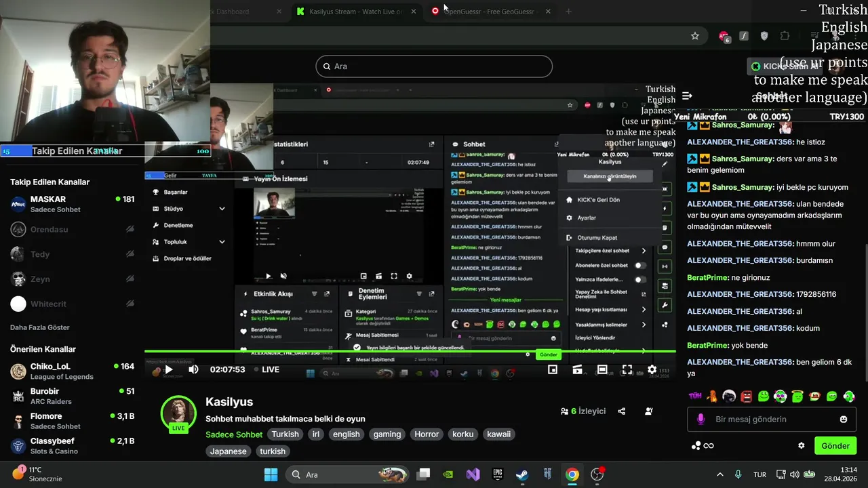Open recommended channel Flomore
Image resolution: width=868 pixels, height=488 pixels.
click(73, 421)
